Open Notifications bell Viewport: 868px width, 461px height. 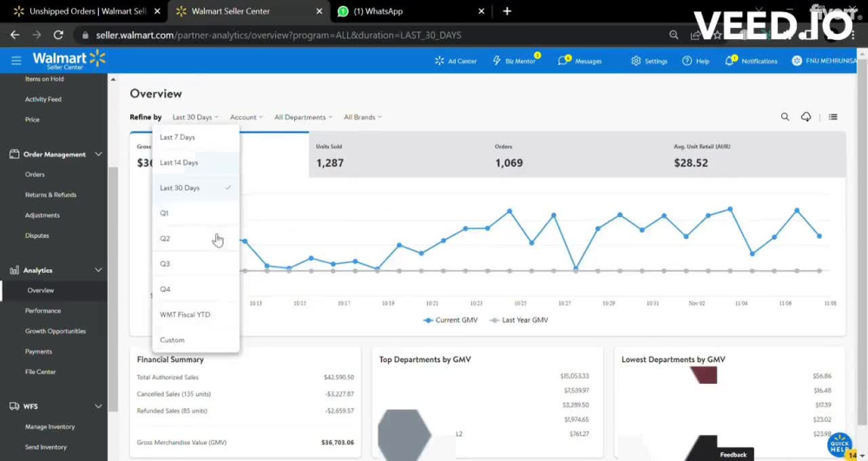[751, 61]
